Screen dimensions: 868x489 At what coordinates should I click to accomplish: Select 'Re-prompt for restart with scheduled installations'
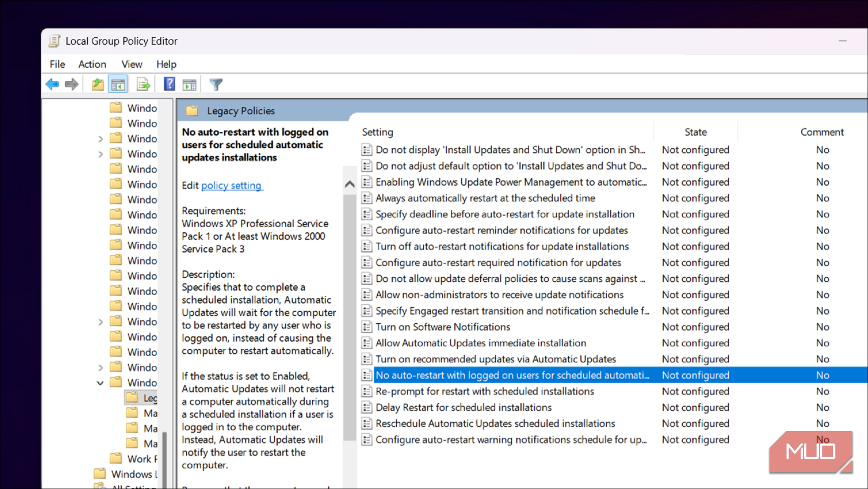coord(485,391)
